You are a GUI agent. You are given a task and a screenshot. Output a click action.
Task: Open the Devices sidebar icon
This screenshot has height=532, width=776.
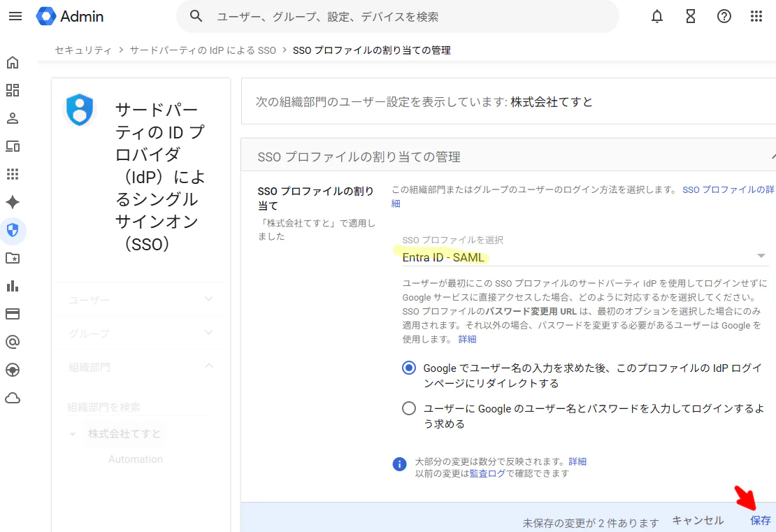point(13,146)
